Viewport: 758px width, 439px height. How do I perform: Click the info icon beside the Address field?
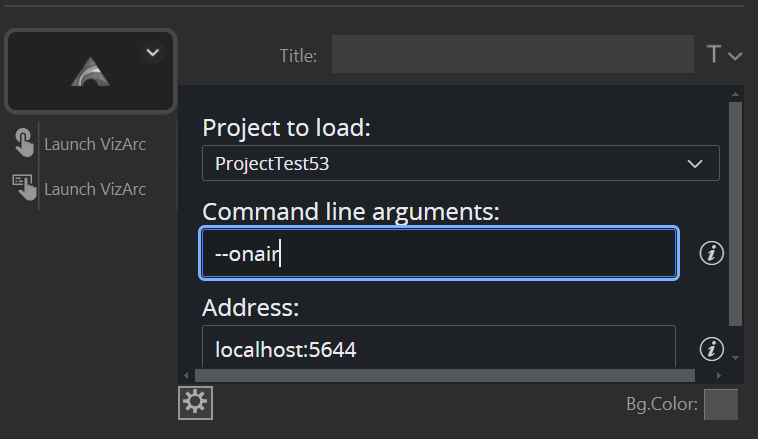(711, 348)
